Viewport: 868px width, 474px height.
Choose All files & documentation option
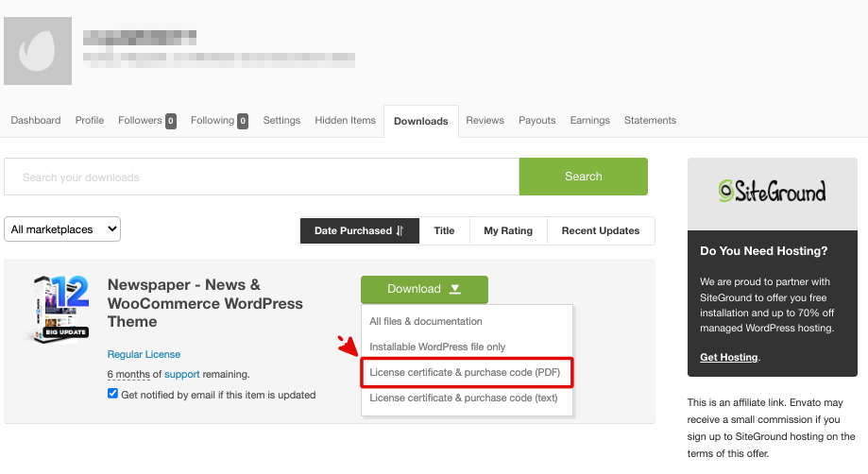click(x=426, y=321)
